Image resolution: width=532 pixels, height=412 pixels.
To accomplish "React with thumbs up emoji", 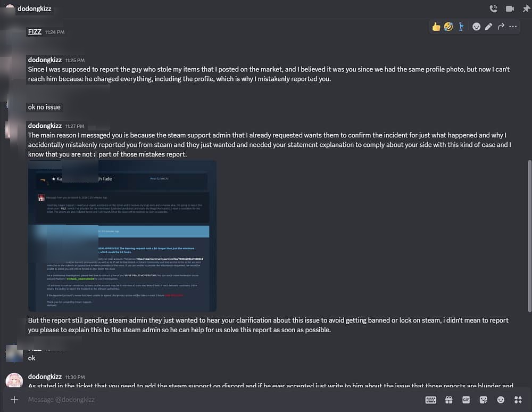I will [x=436, y=27].
